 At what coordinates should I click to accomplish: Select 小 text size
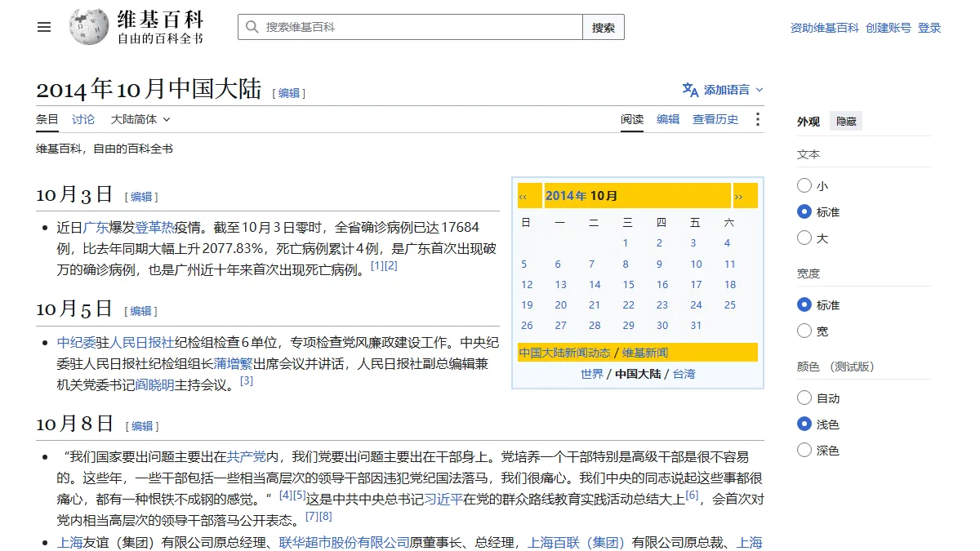[804, 185]
